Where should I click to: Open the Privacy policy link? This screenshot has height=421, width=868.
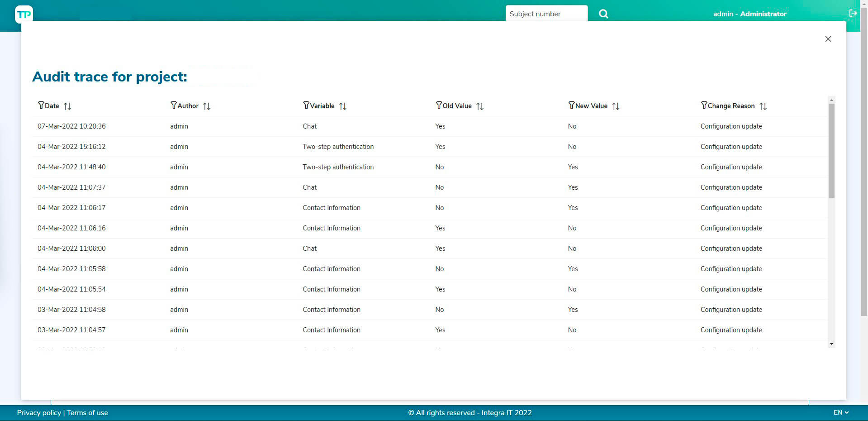pos(39,413)
